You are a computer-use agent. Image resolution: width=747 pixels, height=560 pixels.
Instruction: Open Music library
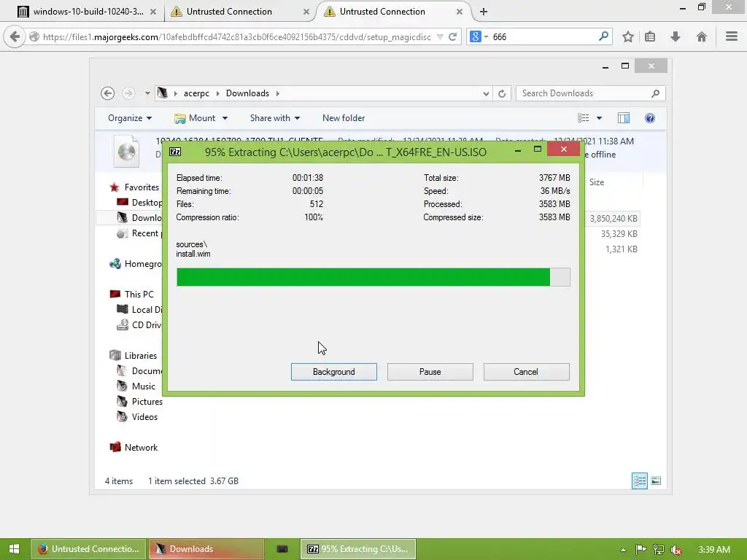[x=136, y=386]
